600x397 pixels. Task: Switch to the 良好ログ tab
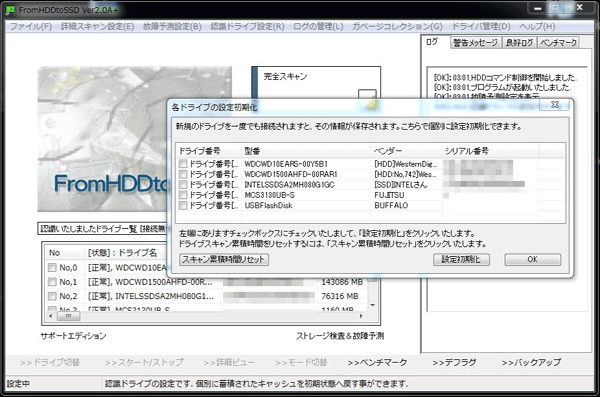(519, 42)
